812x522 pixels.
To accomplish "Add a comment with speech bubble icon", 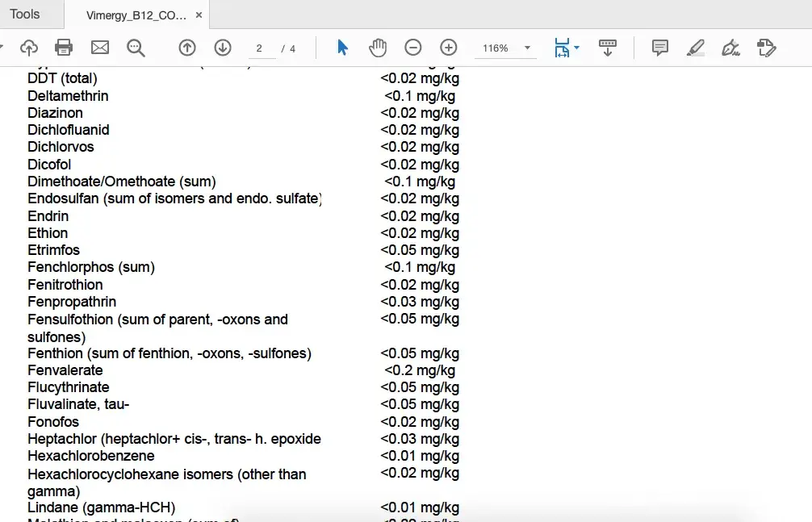I will click(x=660, y=48).
